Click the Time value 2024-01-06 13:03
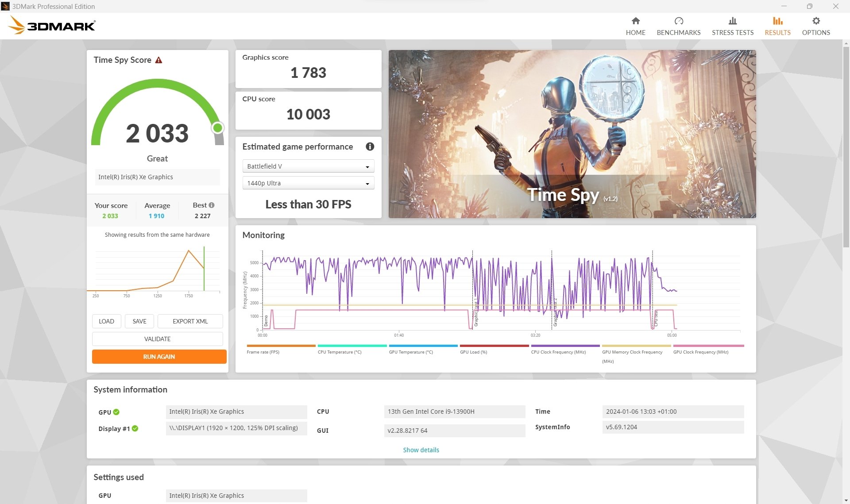Viewport: 850px width, 504px height. coord(673,412)
